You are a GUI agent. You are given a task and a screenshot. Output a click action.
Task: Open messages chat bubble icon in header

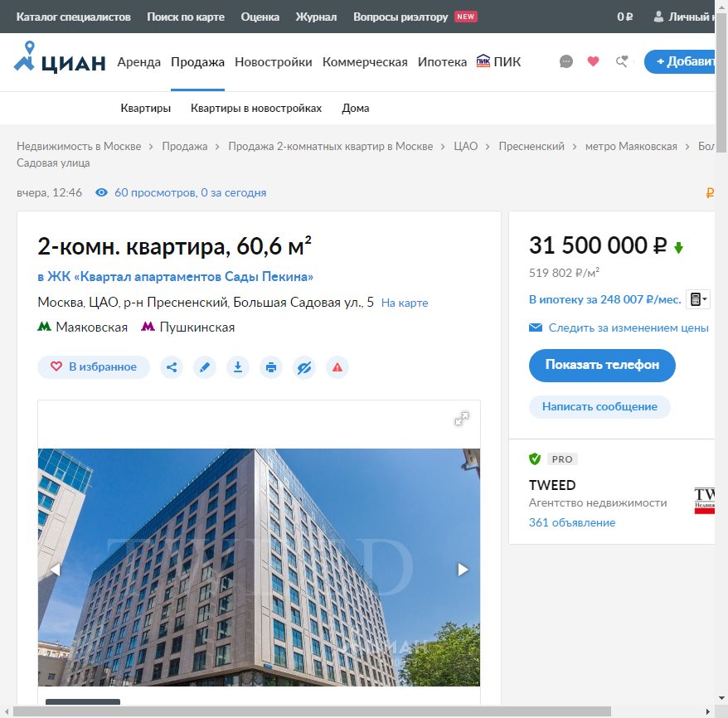[x=566, y=61]
